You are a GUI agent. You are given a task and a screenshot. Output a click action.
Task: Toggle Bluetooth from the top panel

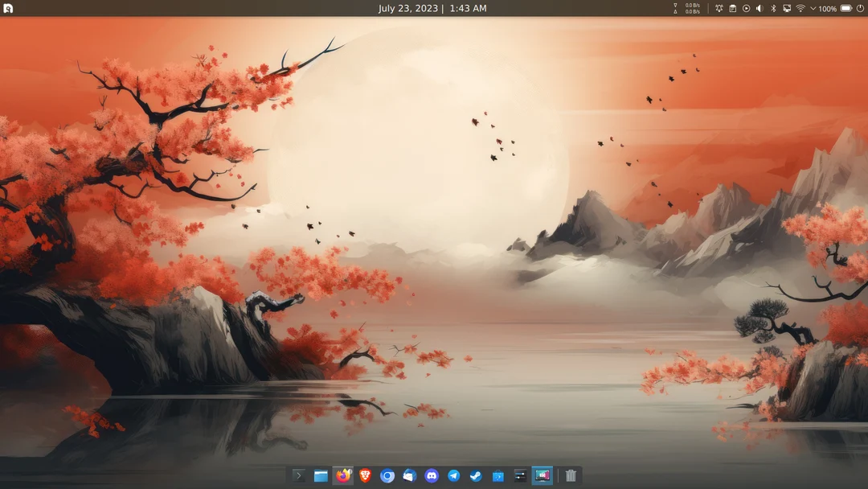click(772, 8)
